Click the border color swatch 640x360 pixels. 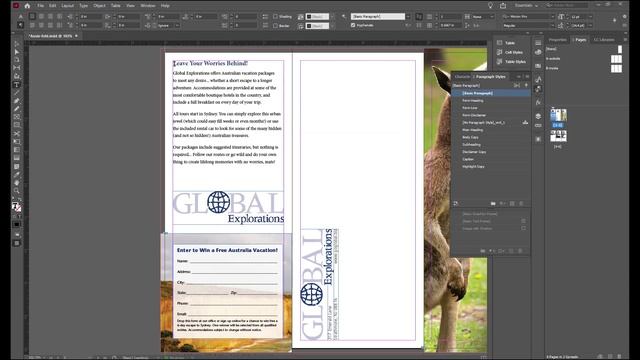318,25
